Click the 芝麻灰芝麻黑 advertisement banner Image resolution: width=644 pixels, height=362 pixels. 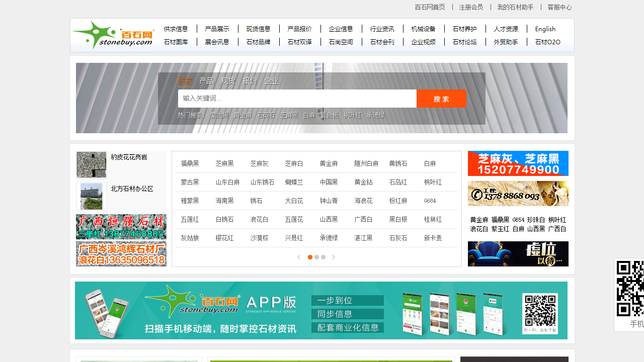pos(518,163)
